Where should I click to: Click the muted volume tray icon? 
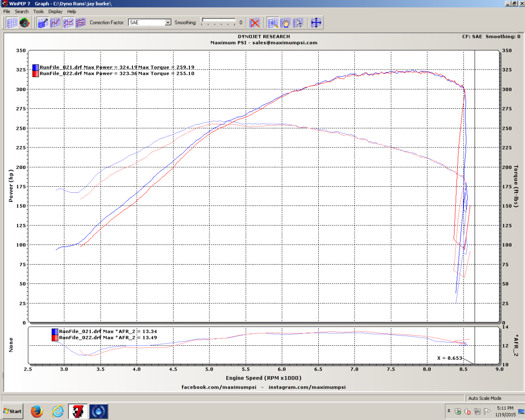coord(468,411)
